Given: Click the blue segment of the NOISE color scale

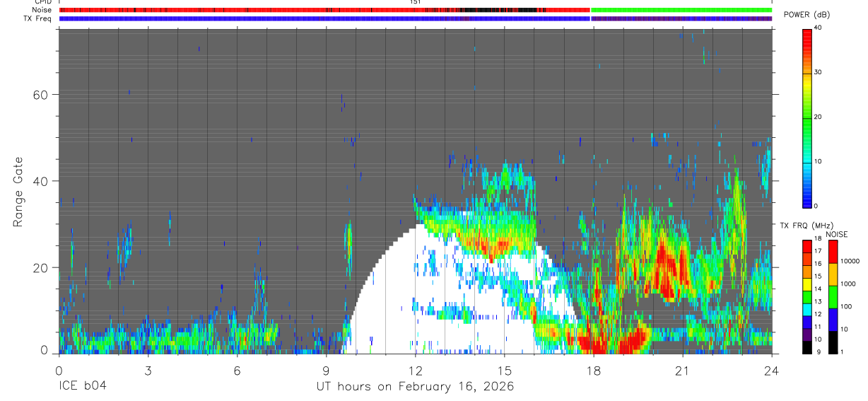Looking at the screenshot, I should 833,320.
